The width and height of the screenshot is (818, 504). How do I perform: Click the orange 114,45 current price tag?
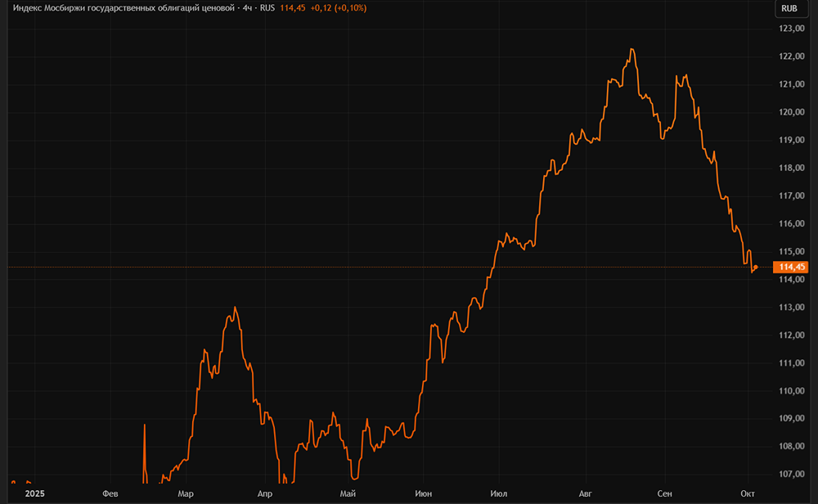[x=791, y=267]
